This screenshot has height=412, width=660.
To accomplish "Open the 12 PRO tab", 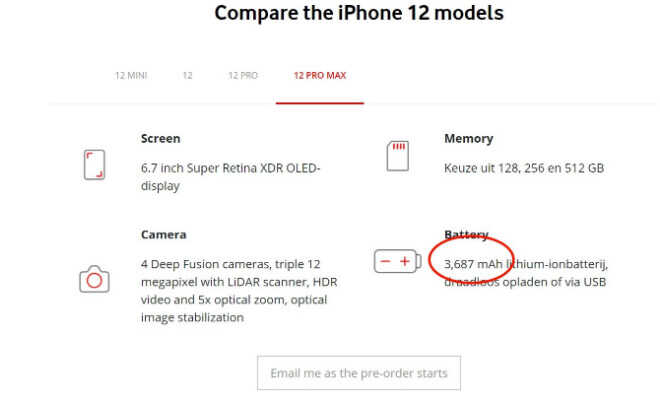I will click(x=243, y=75).
